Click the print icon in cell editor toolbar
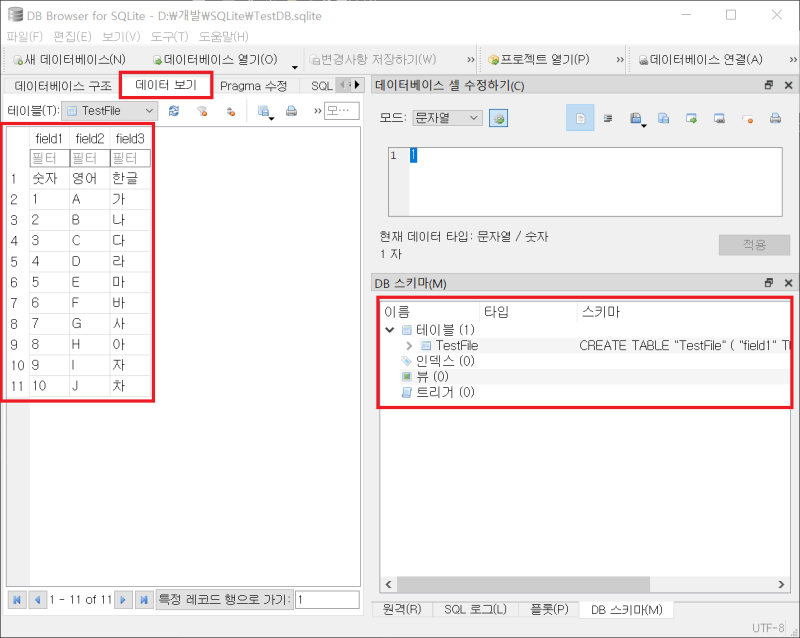The height and width of the screenshot is (638, 800). click(775, 118)
